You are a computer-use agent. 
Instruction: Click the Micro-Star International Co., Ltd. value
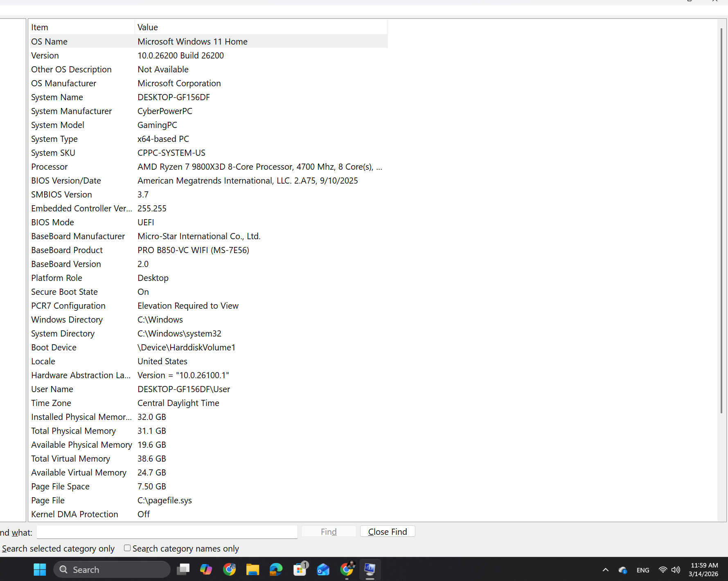coord(199,236)
